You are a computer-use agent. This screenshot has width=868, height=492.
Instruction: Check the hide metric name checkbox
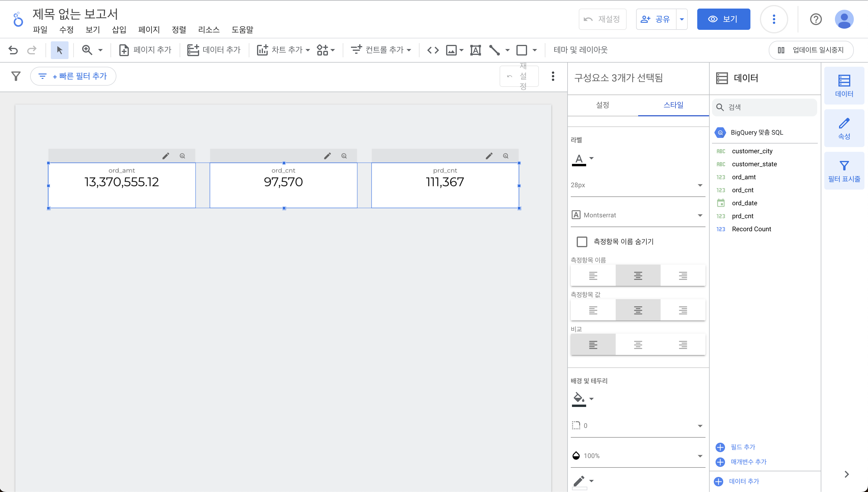582,242
